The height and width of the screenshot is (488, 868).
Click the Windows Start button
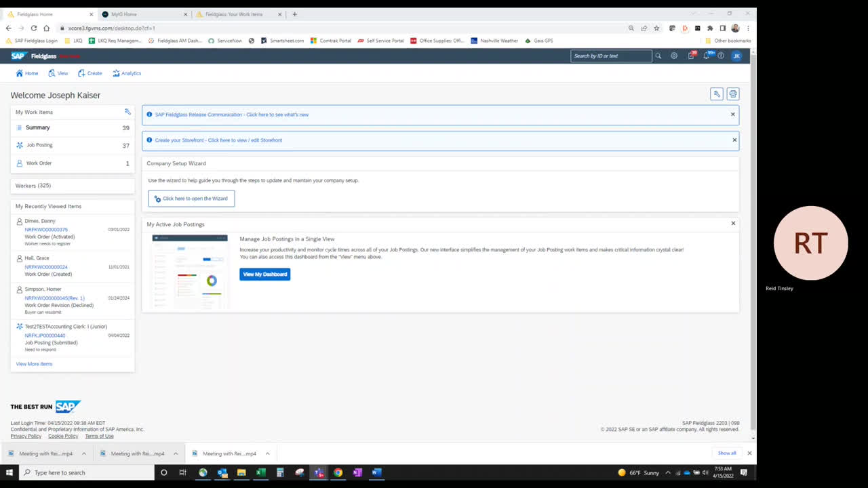click(x=9, y=472)
